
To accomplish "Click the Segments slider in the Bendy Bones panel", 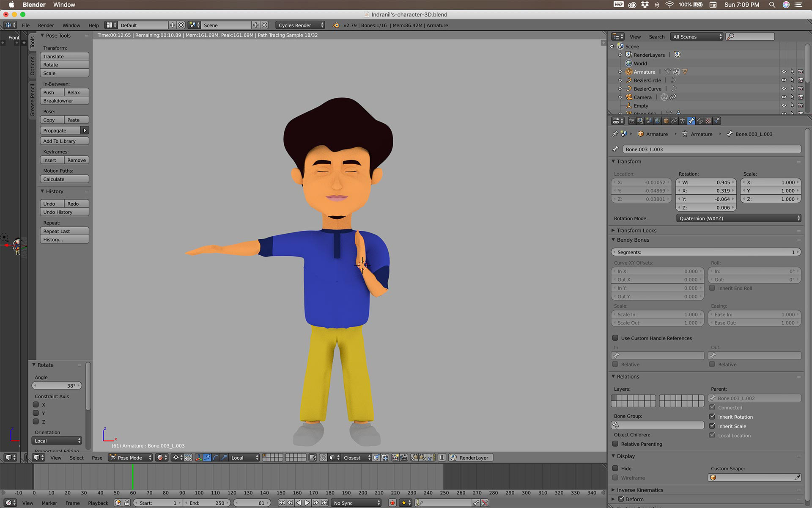I will coord(705,252).
